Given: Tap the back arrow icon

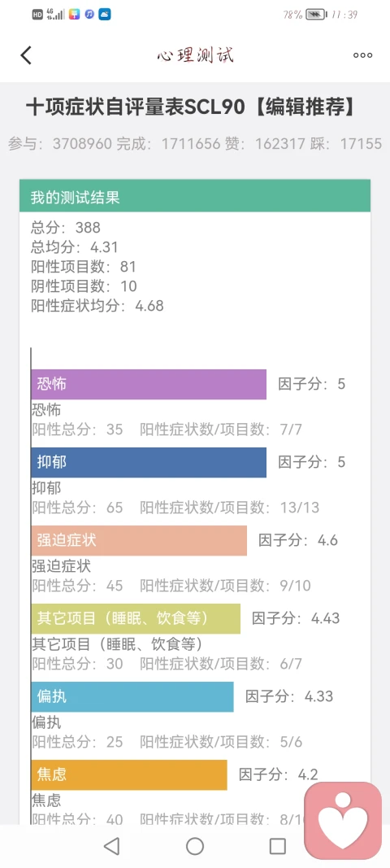Looking at the screenshot, I should pyautogui.click(x=25, y=55).
